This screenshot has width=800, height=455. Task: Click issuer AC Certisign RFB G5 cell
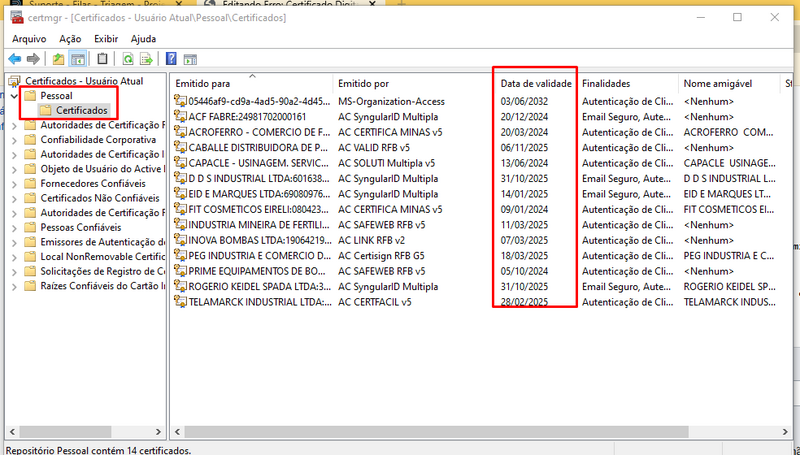point(381,256)
